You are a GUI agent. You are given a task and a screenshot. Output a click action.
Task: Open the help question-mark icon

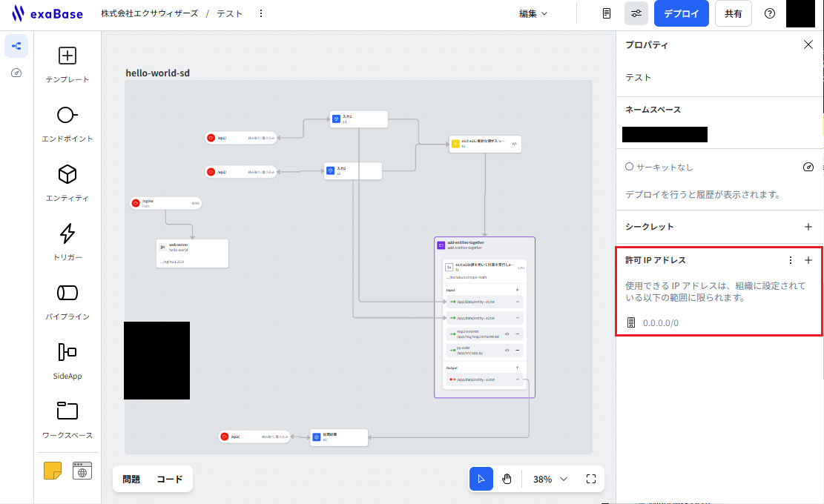tap(769, 13)
